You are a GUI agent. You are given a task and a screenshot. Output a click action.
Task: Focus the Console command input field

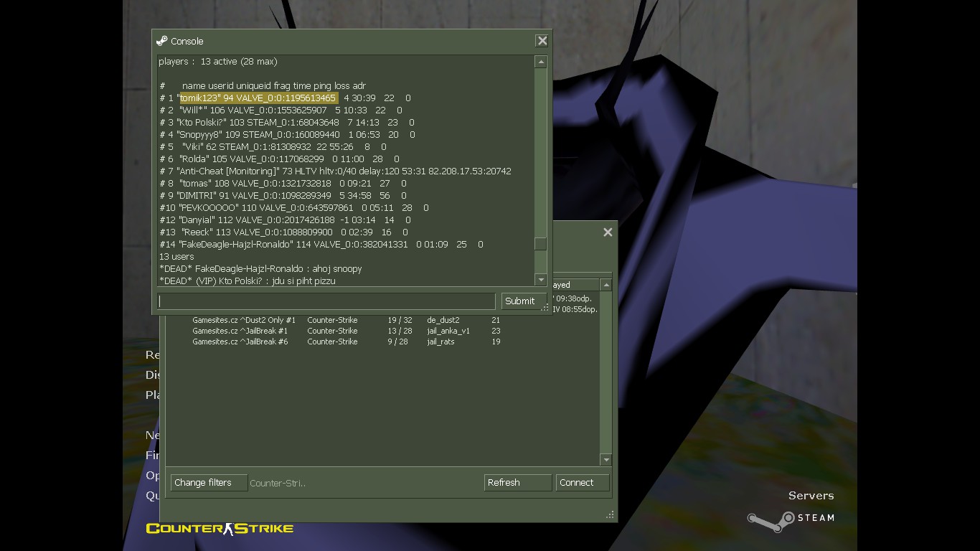coord(326,301)
